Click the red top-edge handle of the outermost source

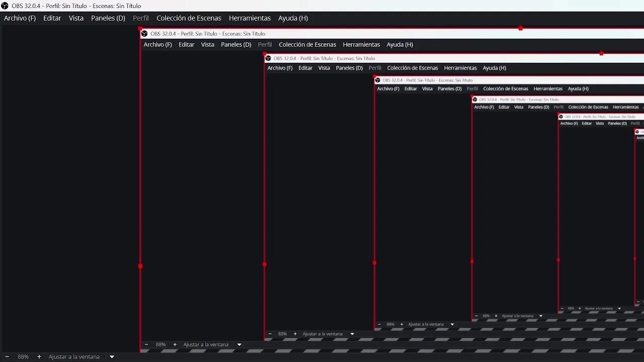(520, 29)
